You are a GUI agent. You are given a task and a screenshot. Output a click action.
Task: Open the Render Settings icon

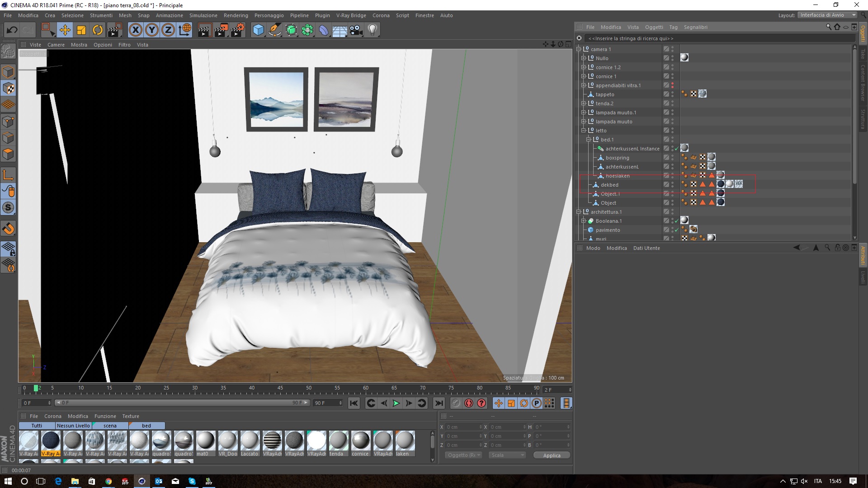coord(237,30)
